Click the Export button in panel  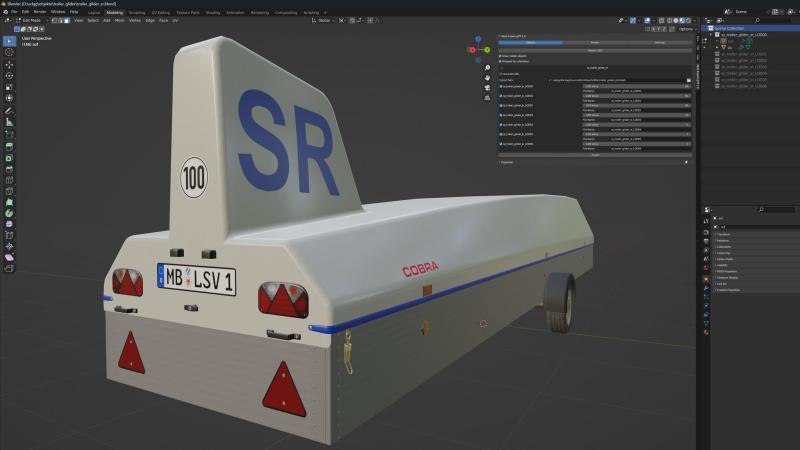[x=595, y=155]
